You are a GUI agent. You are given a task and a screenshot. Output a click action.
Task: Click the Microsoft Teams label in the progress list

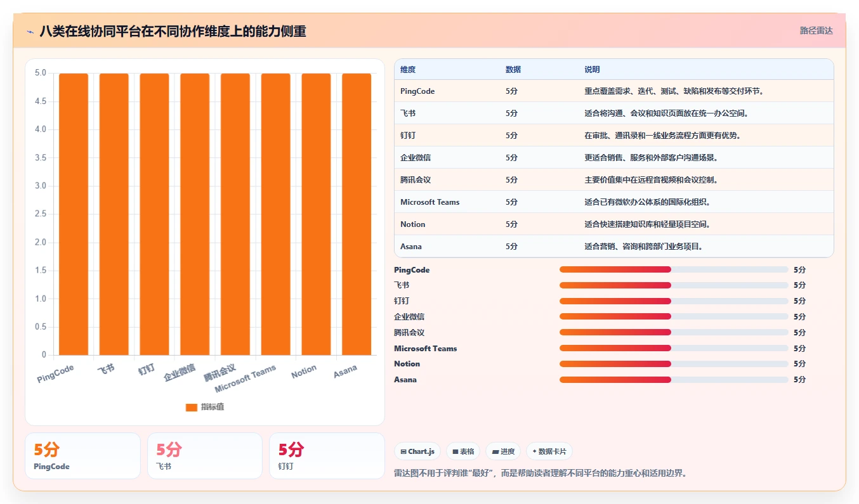click(425, 349)
